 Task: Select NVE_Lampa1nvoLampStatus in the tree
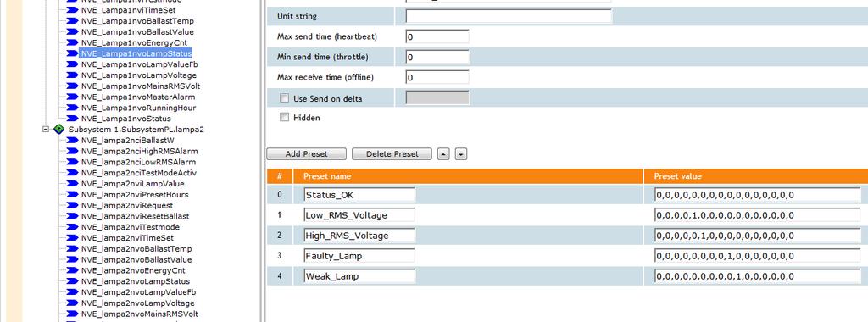136,53
